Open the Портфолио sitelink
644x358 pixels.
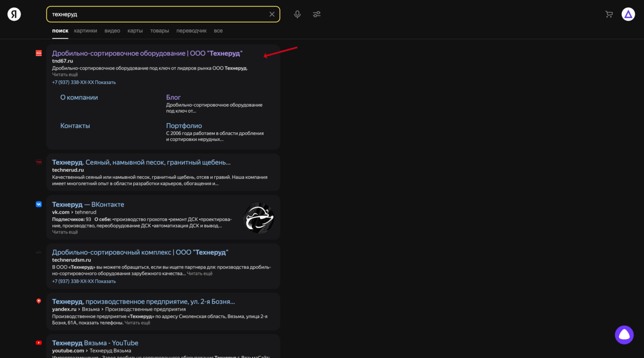click(184, 126)
